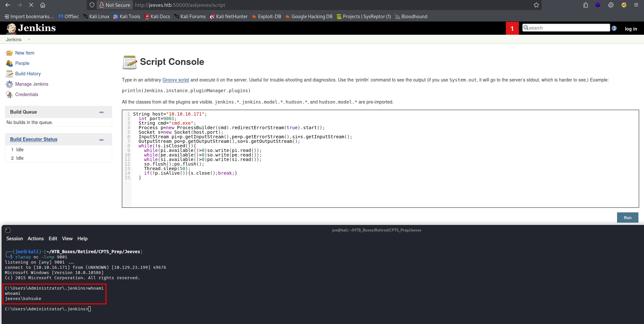
Task: Open Build History using its clock icon
Action: 9,73
